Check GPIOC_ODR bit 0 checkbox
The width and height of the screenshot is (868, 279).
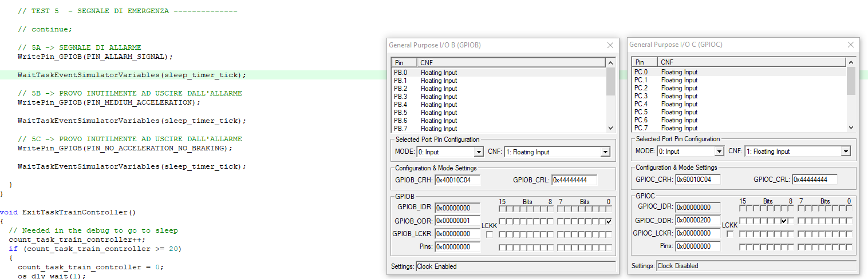click(849, 221)
